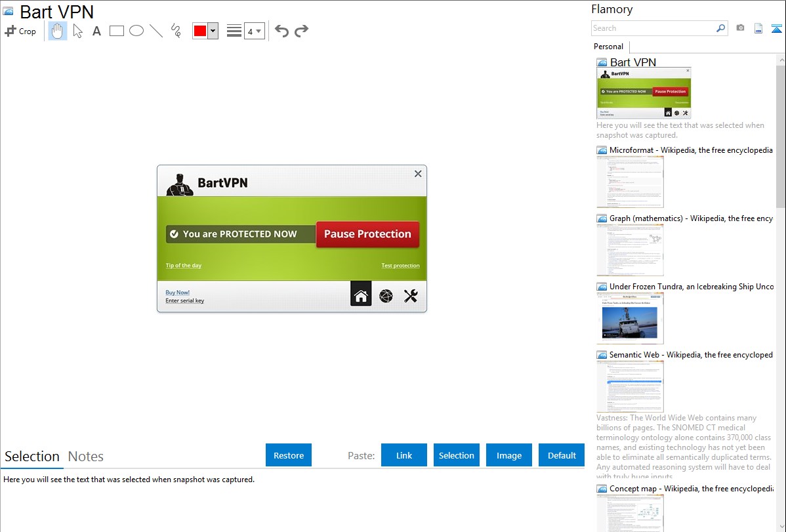The width and height of the screenshot is (786, 532).
Task: Activate the hand pan tool
Action: coord(58,31)
